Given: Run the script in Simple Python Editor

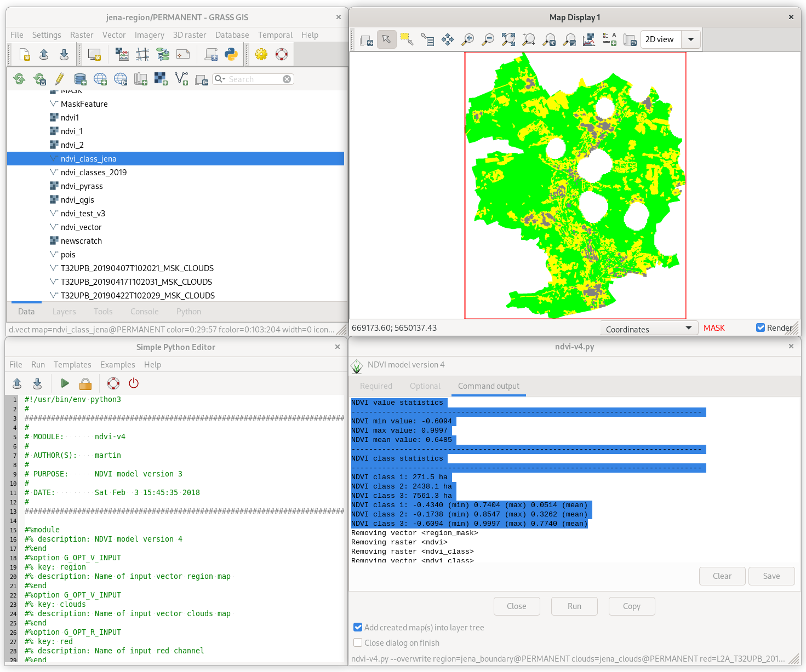Looking at the screenshot, I should 65,383.
